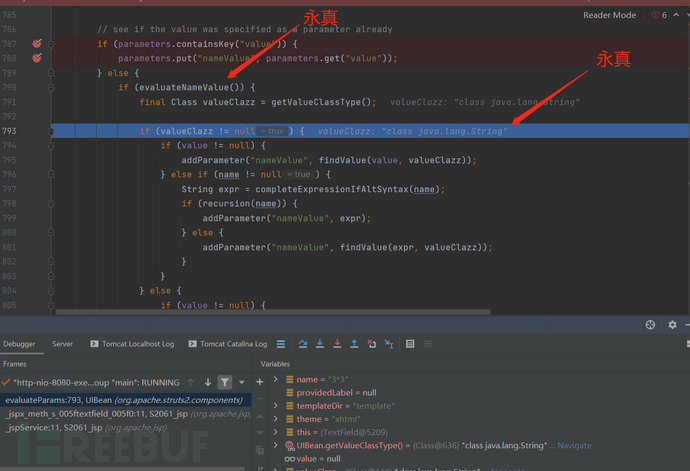This screenshot has height=471, width=690.
Task: Click the Force Step Into icon
Action: 336,344
